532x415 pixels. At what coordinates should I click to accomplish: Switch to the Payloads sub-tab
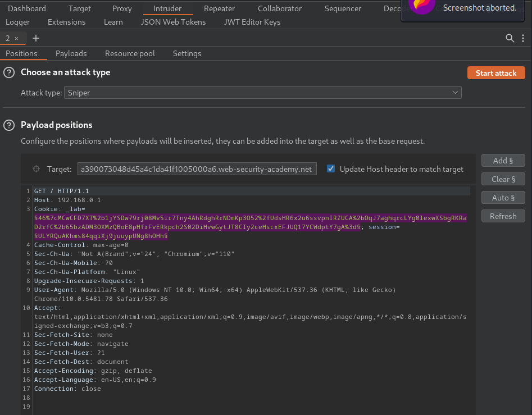[71, 53]
